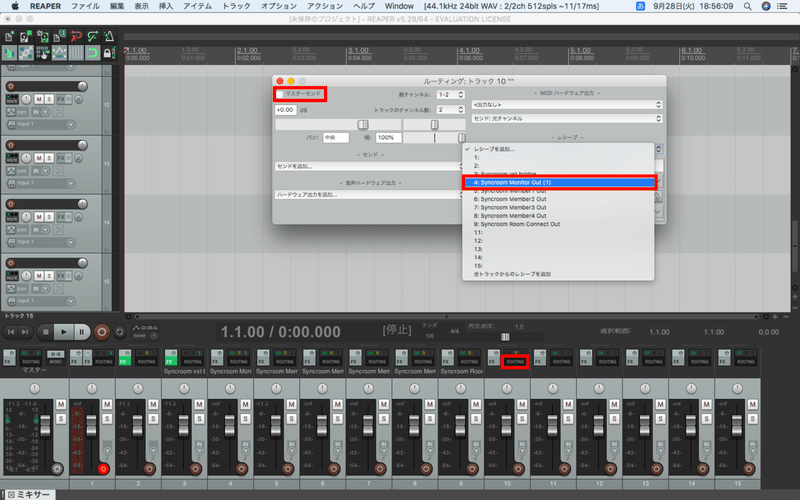Screen dimensions: 800x500
Task: Toggle the master MONO button
Action: (x=56, y=357)
